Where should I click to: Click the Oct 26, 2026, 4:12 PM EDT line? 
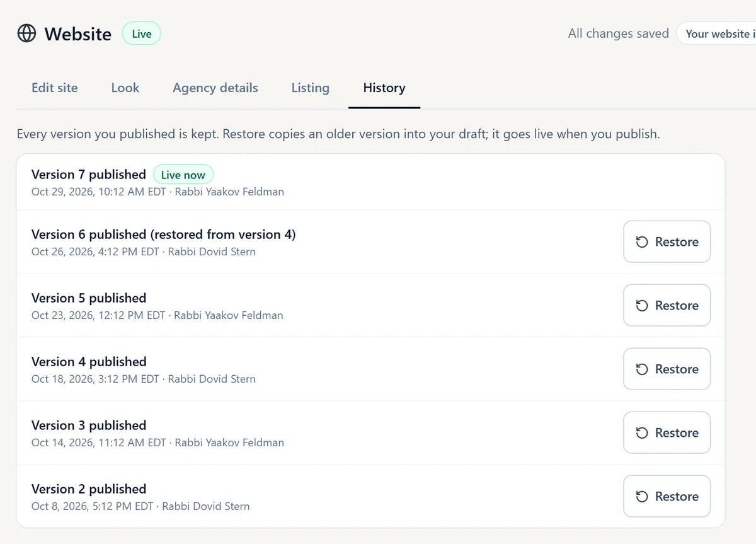(x=144, y=252)
